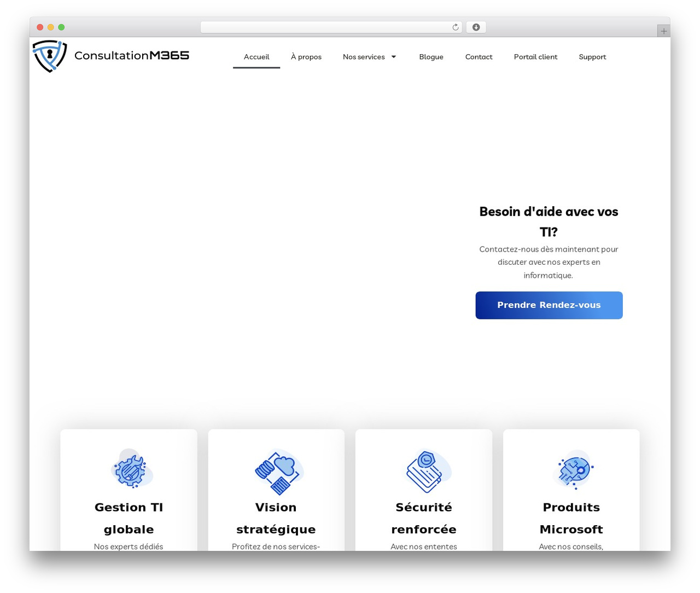
Task: Navigate to the Contact page
Action: click(479, 57)
